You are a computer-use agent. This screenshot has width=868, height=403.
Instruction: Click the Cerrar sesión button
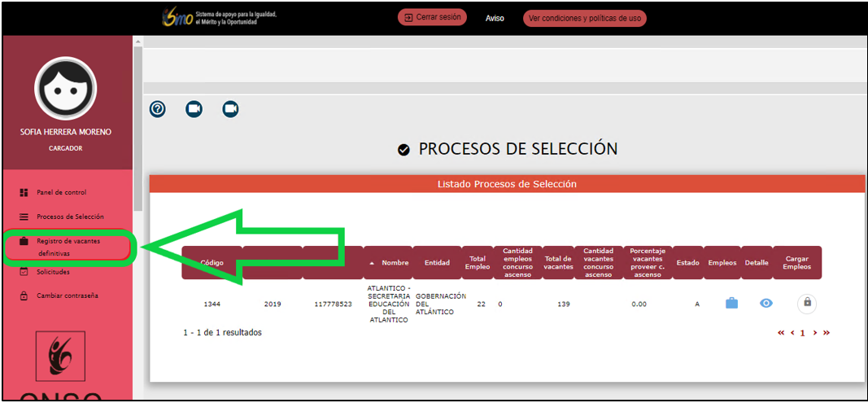[432, 17]
